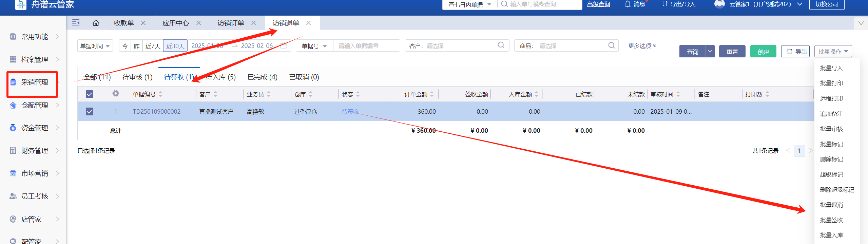Viewport: 868px width, 244px height.
Task: Open the 批量操作 dropdown
Action: pos(833,52)
